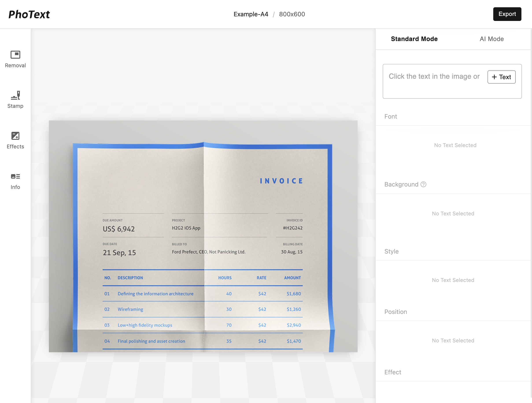Expand the Background section

[x=401, y=184]
